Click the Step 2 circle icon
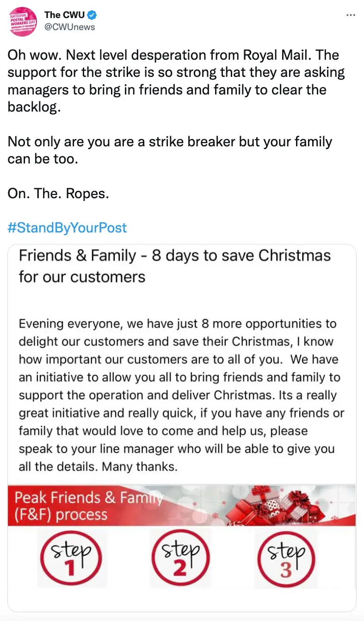This screenshot has height=621, width=364. pyautogui.click(x=180, y=558)
